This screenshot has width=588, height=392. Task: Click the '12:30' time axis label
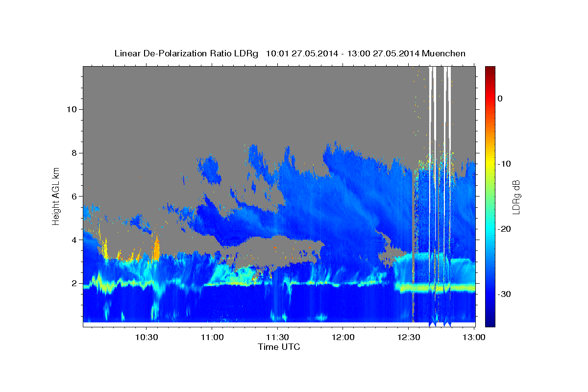tap(409, 337)
